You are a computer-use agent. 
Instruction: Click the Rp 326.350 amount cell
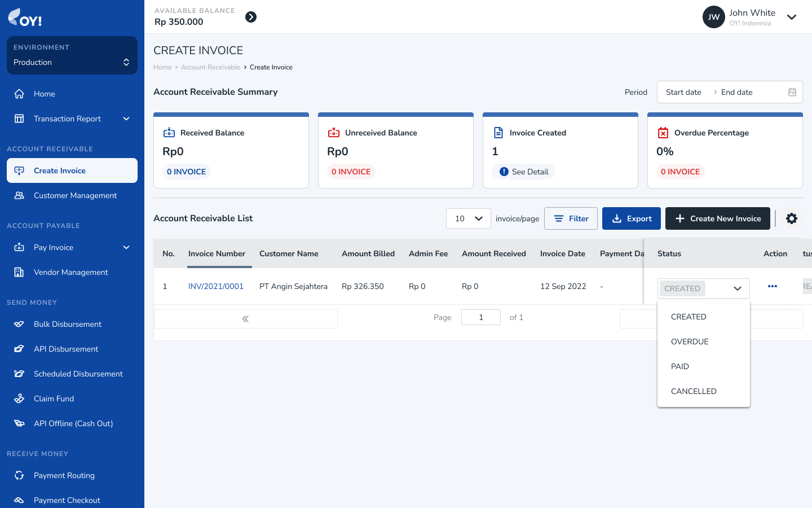(x=363, y=286)
